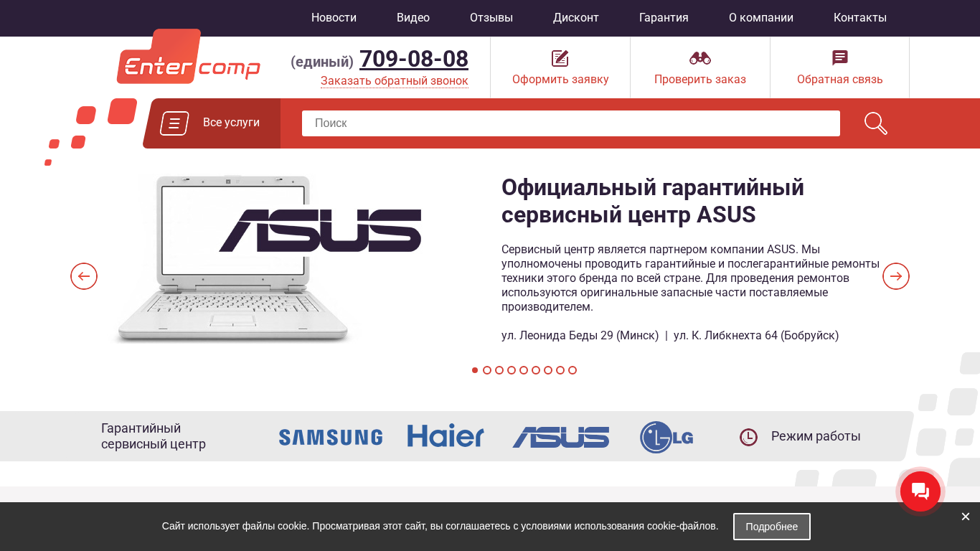This screenshot has width=980, height=551.
Task: Click the Samsung brand logo
Action: click(x=331, y=437)
